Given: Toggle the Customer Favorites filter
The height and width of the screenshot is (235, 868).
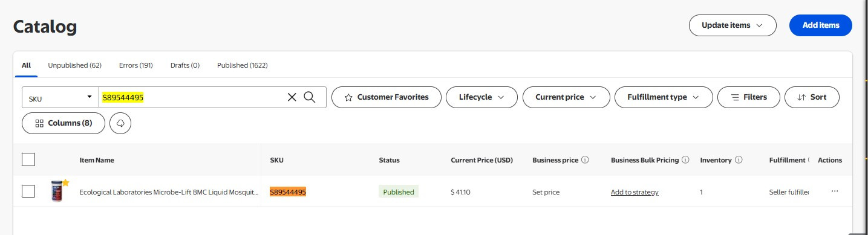Looking at the screenshot, I should point(386,97).
